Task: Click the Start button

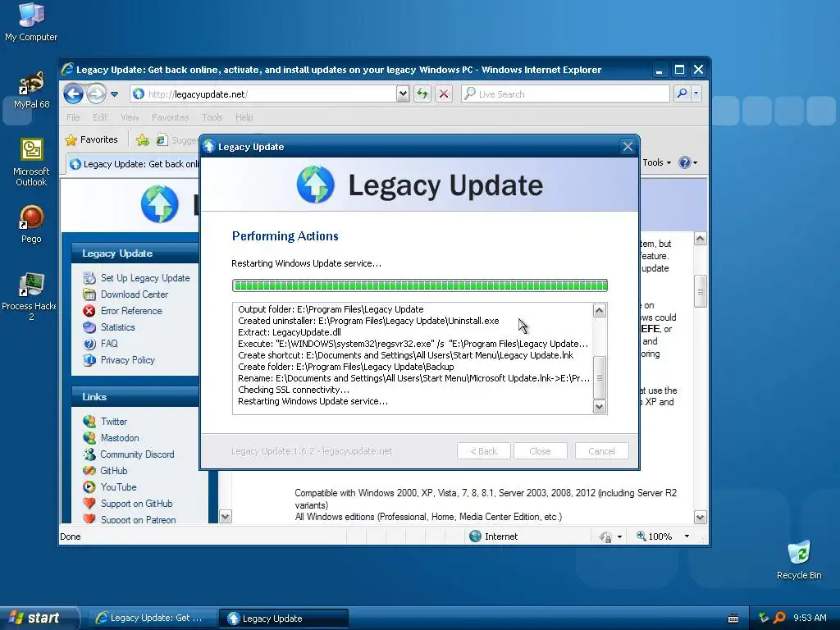Action: coord(39,618)
